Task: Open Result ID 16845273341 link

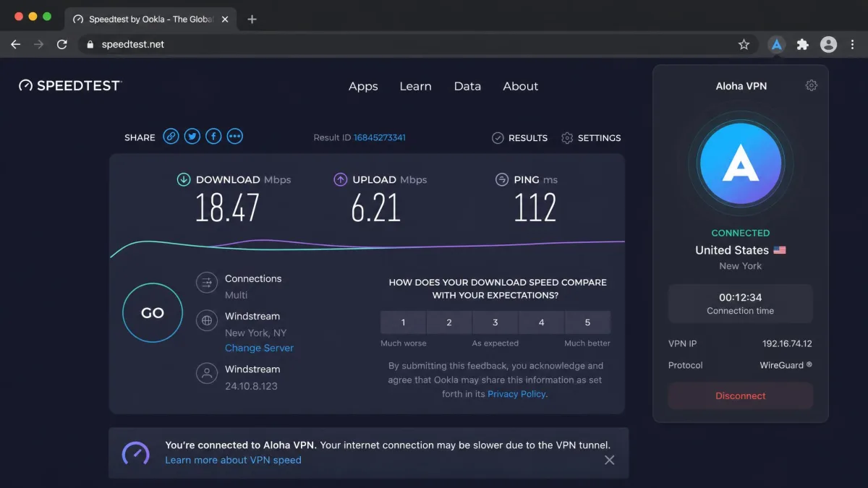Action: pos(379,137)
